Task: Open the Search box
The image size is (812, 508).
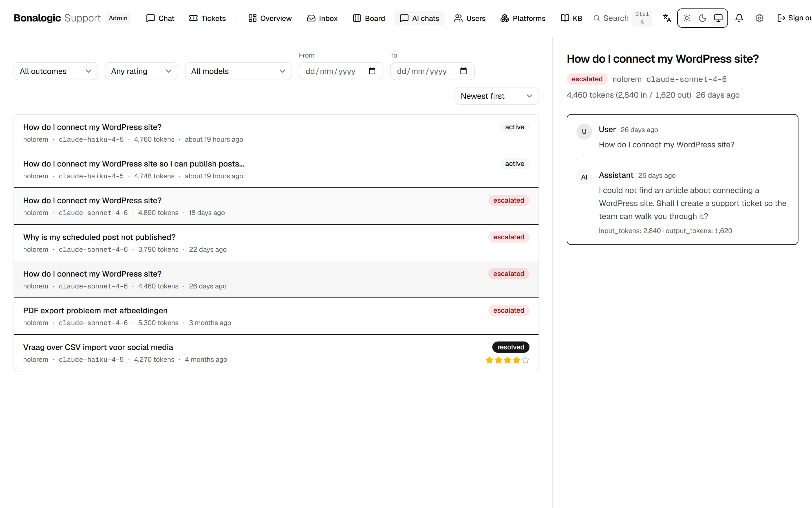Action: point(623,18)
